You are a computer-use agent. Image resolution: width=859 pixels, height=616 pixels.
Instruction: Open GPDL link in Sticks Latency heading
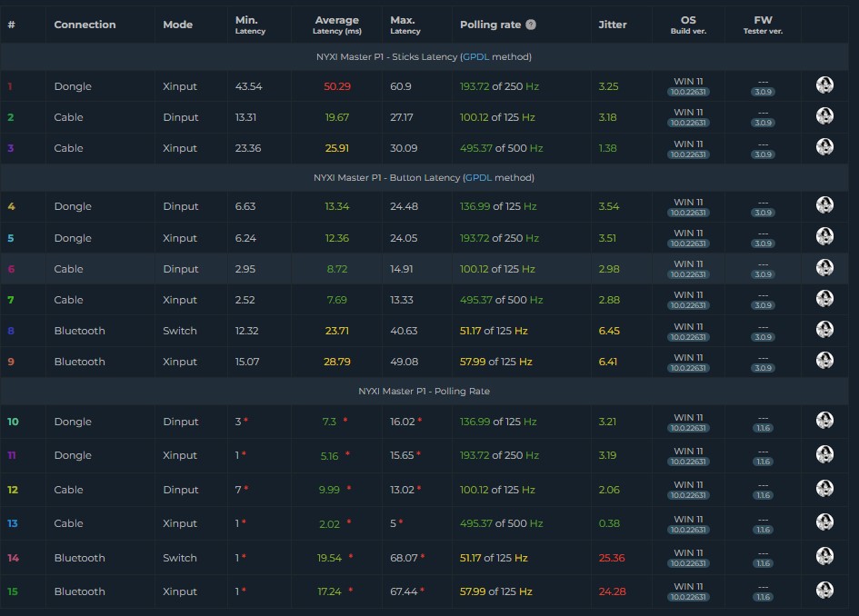[x=475, y=57]
